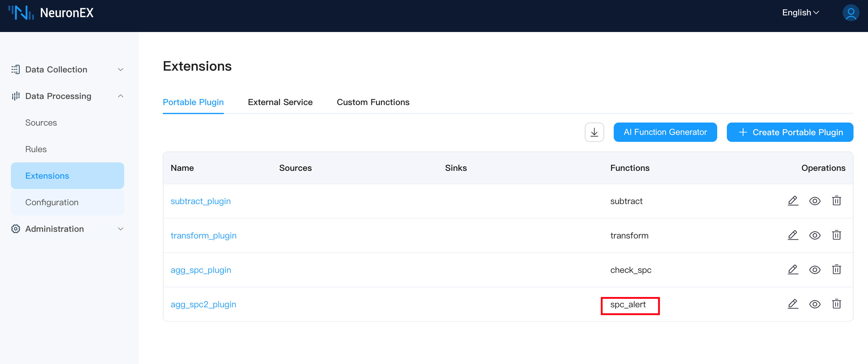The image size is (868, 364).
Task: Open the user profile avatar
Action: 850,13
